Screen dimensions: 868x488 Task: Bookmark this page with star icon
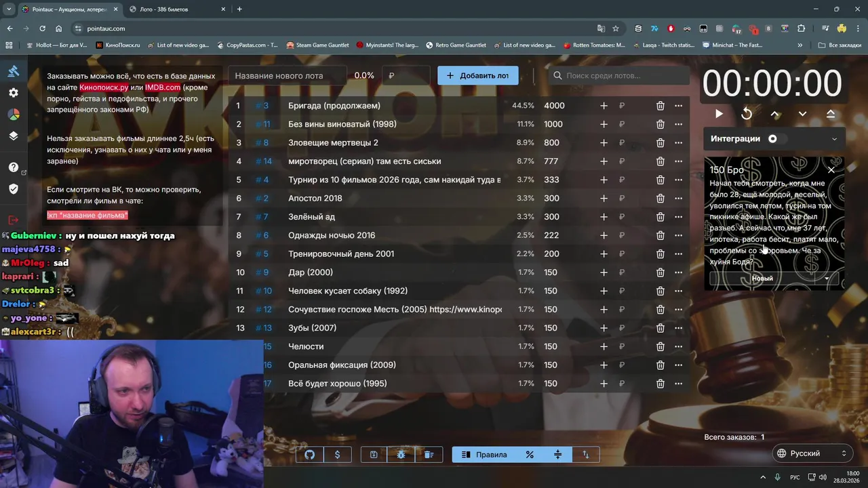616,28
